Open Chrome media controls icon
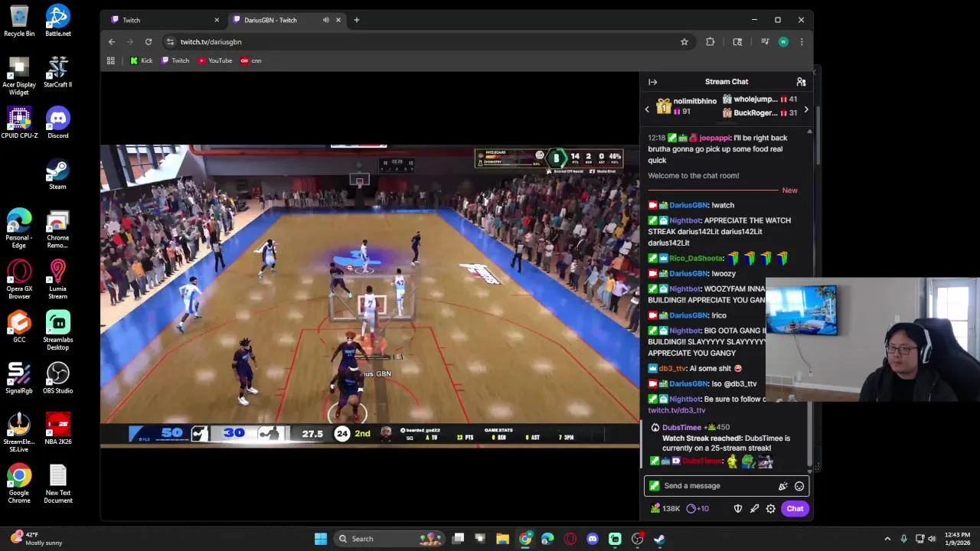Image resolution: width=980 pixels, height=551 pixels. [x=764, y=42]
